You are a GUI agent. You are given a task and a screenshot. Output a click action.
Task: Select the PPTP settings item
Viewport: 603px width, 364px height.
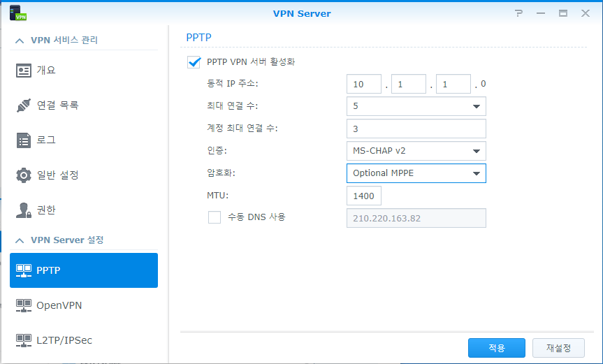coord(84,270)
